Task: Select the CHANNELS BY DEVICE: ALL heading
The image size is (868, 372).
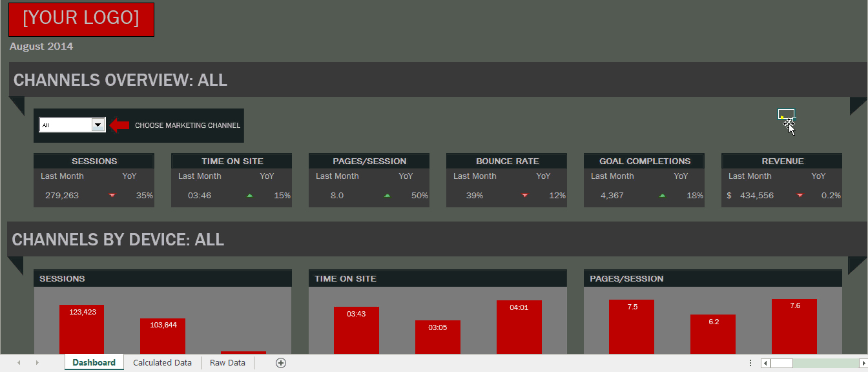Action: (118, 240)
